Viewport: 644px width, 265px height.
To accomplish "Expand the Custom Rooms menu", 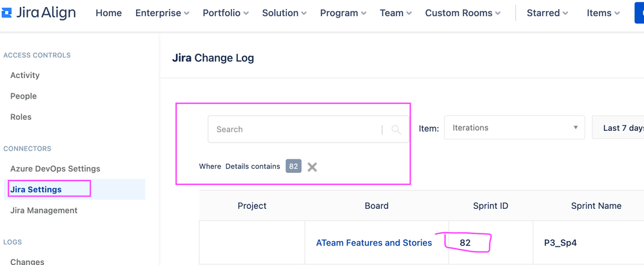I will click(462, 13).
